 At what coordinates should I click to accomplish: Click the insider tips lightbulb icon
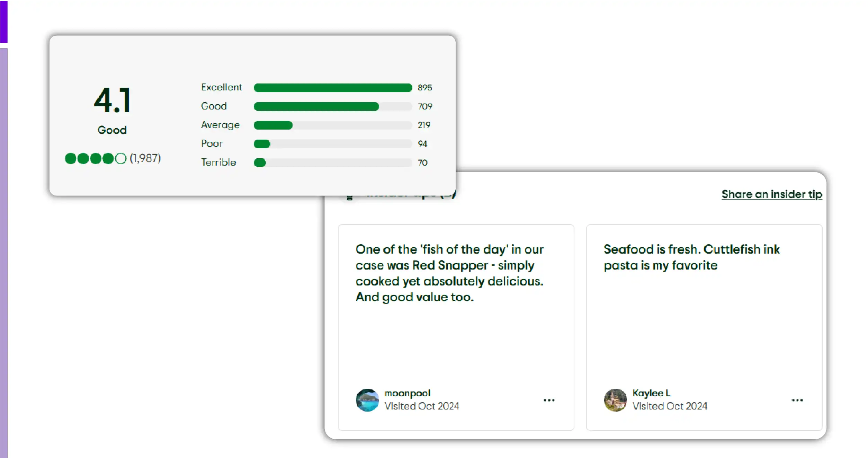point(350,198)
